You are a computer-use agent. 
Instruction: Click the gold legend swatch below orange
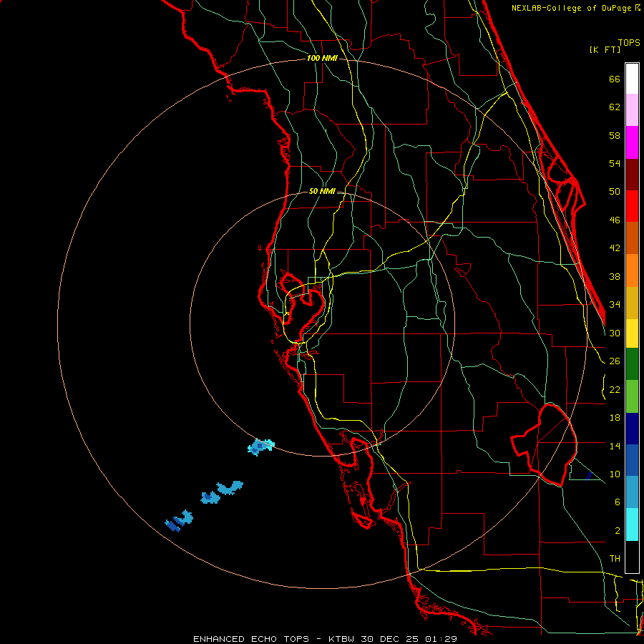click(632, 303)
